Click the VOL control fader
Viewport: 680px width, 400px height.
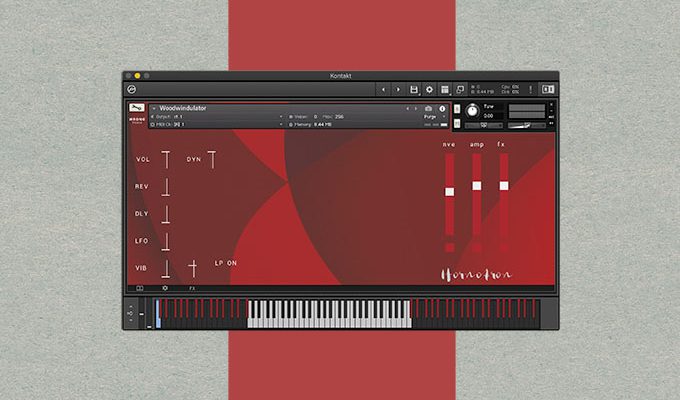coord(166,159)
